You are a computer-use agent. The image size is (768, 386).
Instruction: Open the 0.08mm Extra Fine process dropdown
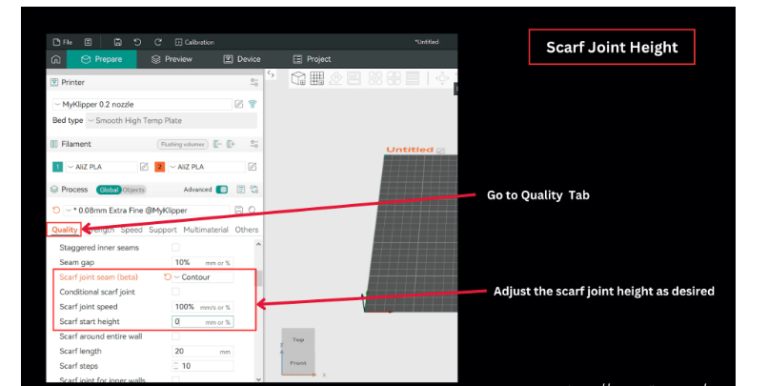click(147, 210)
